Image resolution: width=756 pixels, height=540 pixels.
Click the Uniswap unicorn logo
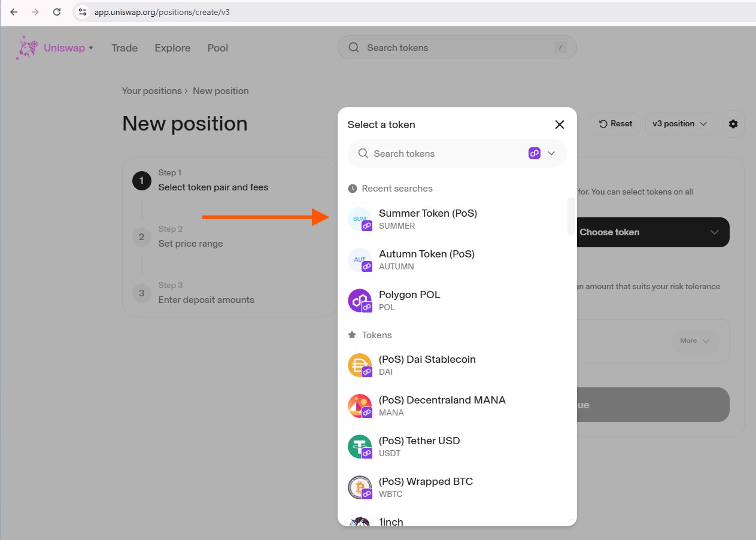[26, 48]
